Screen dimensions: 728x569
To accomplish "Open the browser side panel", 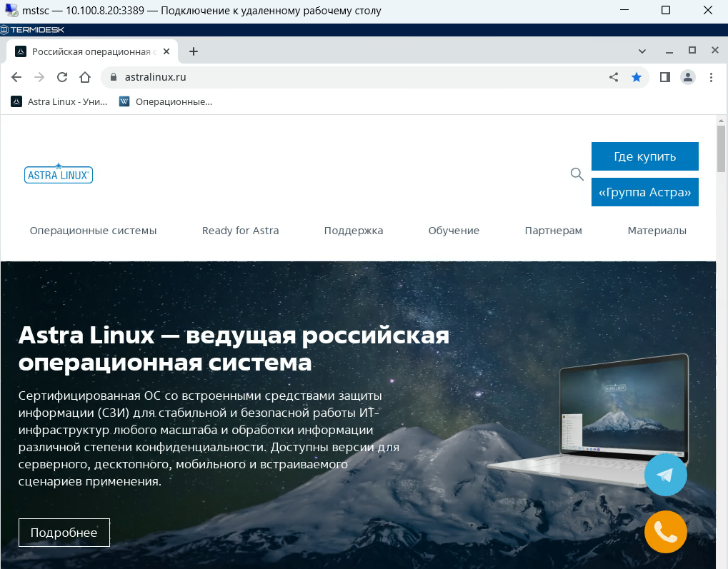I will click(x=665, y=77).
